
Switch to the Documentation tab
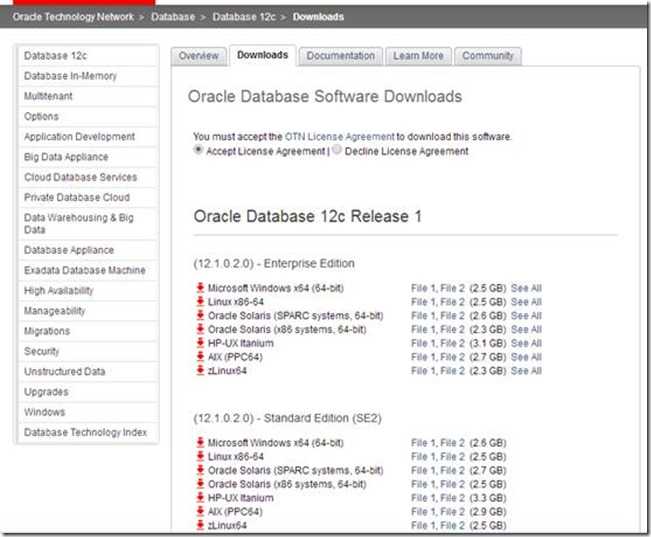pos(340,56)
